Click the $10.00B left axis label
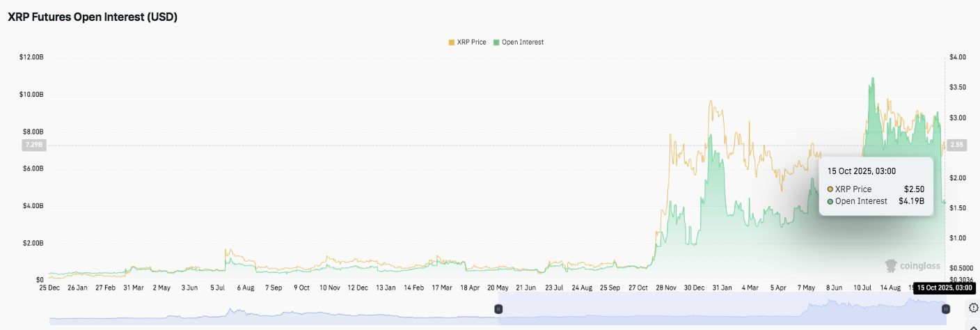Viewport: 980px width, 330px height. pyautogui.click(x=32, y=94)
